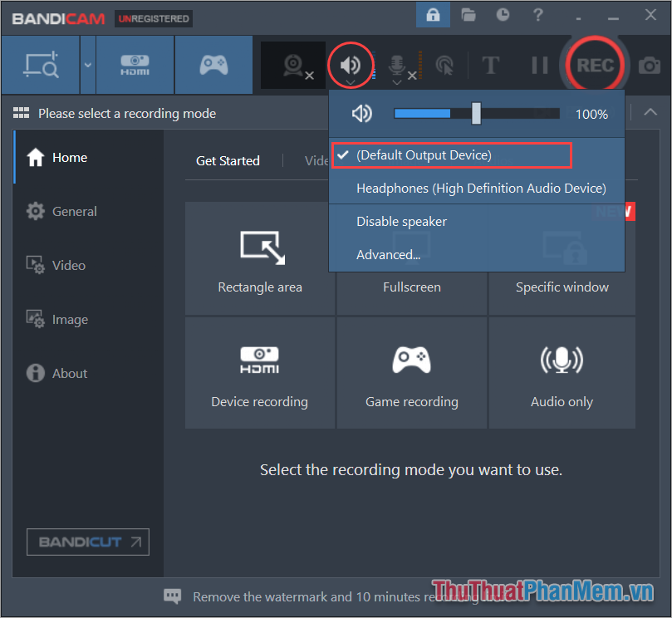This screenshot has height=618, width=672.
Task: Toggle the keep-on-top lock in title bar
Action: (x=432, y=14)
